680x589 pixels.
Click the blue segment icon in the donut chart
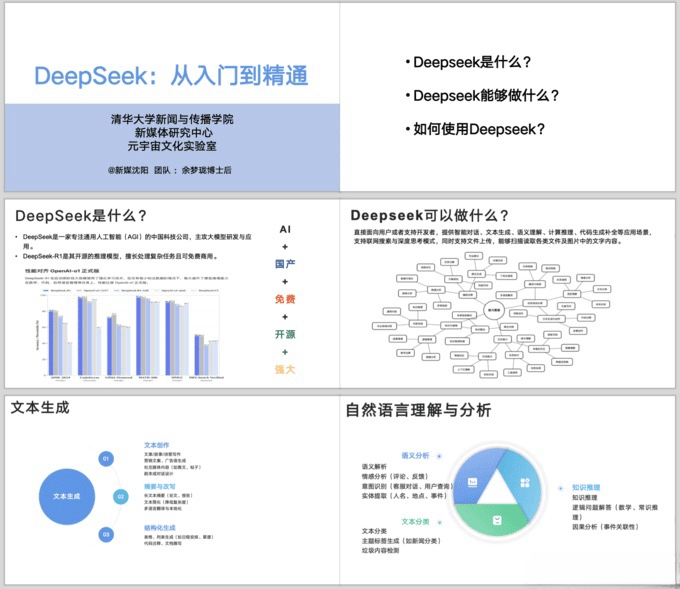tap(472, 482)
